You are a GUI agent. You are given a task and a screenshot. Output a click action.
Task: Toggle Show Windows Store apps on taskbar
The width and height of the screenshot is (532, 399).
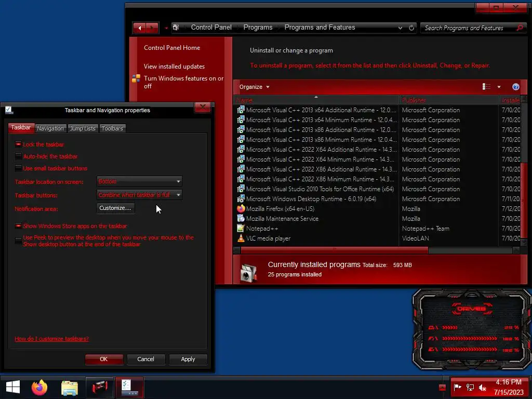click(x=18, y=225)
